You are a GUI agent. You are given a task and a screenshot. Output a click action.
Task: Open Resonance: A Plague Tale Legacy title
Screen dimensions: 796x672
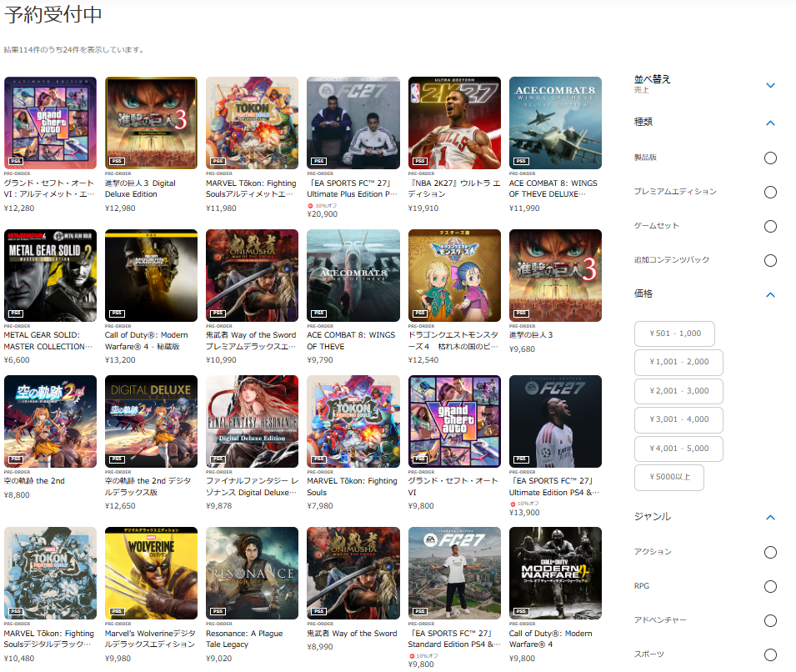[244, 639]
